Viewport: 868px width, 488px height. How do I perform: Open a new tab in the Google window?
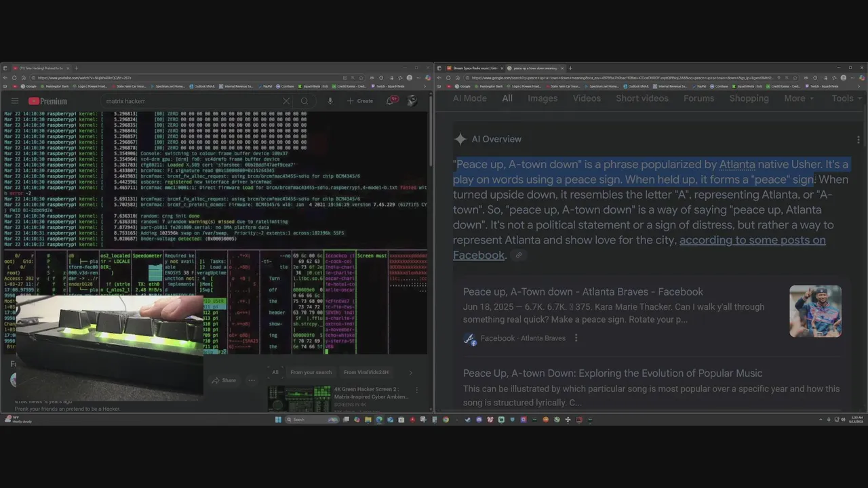tap(570, 68)
